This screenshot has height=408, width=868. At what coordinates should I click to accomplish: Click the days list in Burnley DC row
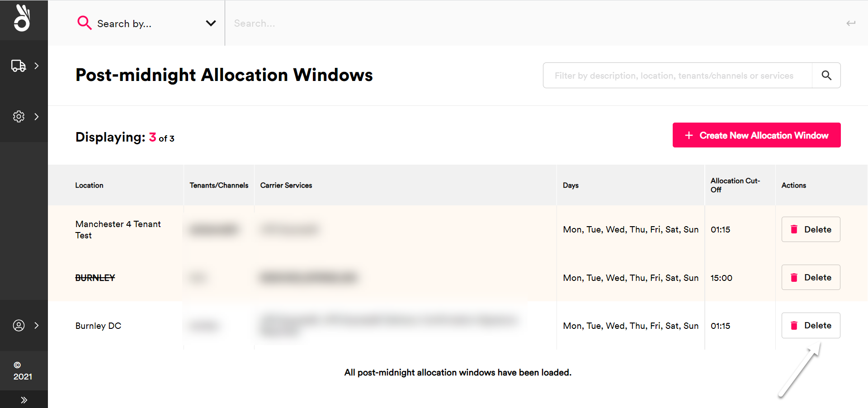click(x=631, y=326)
